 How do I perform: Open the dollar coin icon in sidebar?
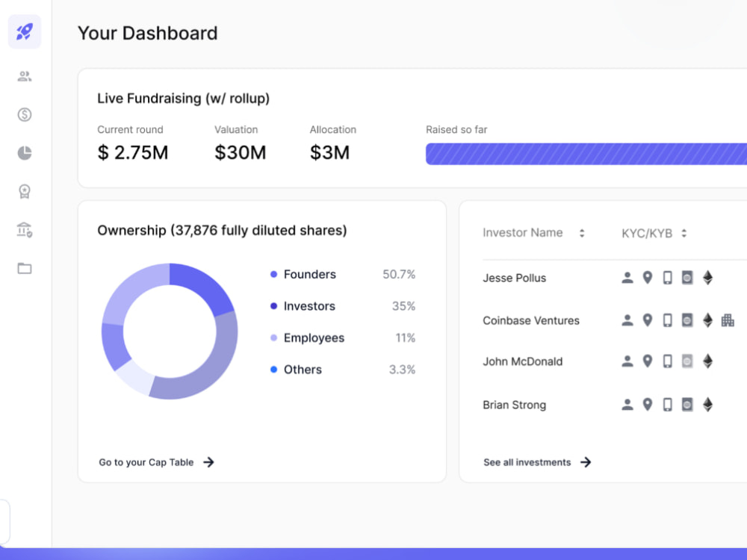pyautogui.click(x=25, y=114)
